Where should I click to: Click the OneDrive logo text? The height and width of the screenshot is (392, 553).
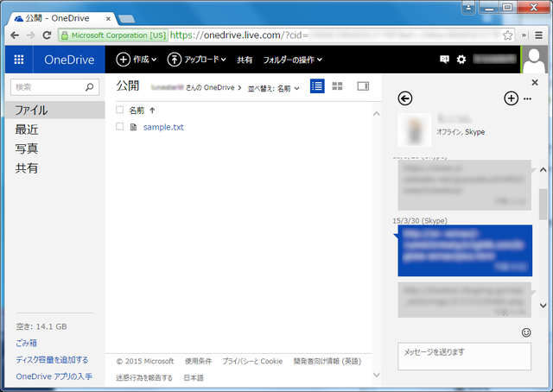click(69, 60)
